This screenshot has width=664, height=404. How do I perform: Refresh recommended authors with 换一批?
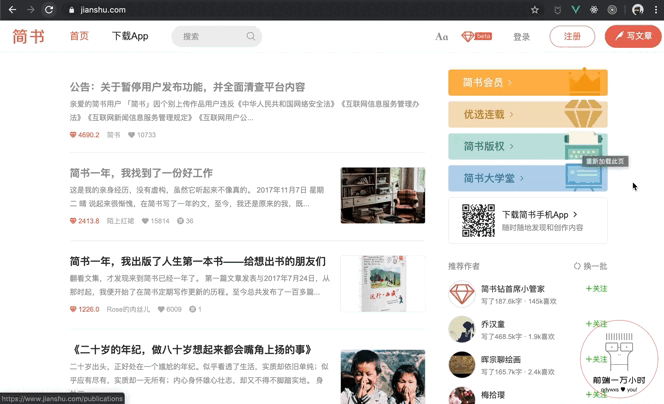click(x=590, y=266)
